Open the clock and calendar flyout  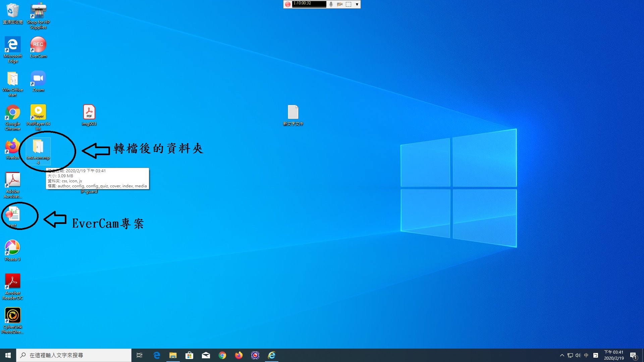614,355
